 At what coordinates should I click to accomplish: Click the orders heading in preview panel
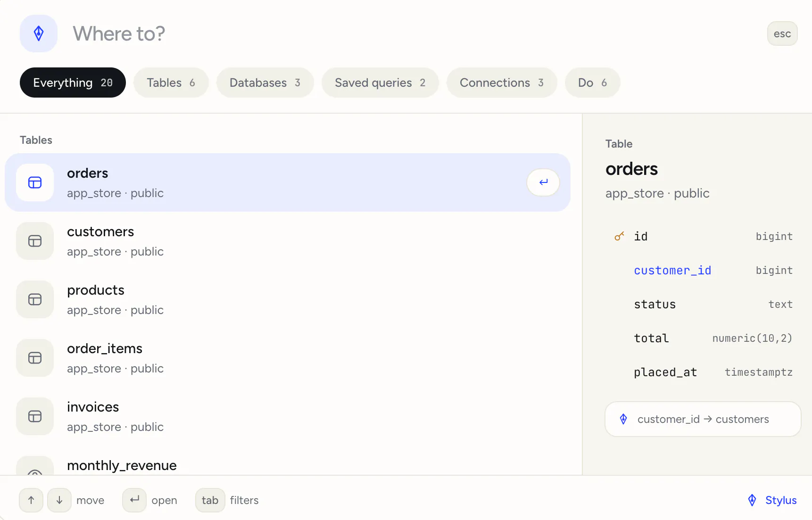point(631,169)
